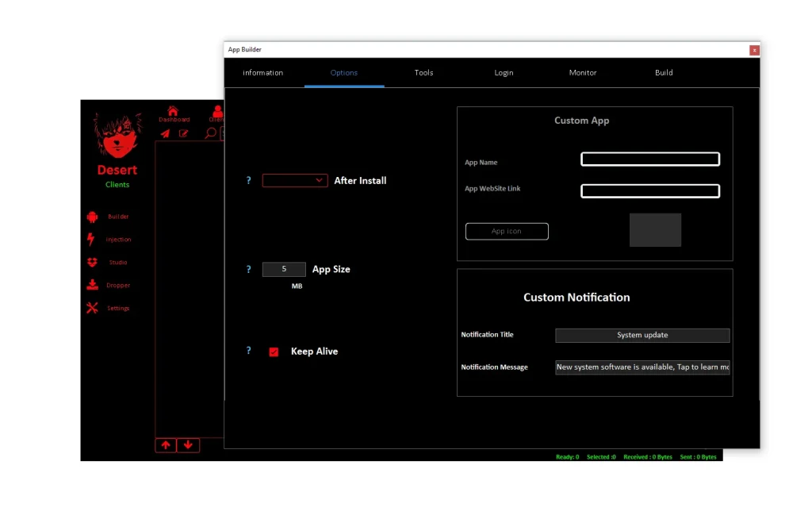
Task: Click the gray app icon preview box
Action: coord(655,230)
